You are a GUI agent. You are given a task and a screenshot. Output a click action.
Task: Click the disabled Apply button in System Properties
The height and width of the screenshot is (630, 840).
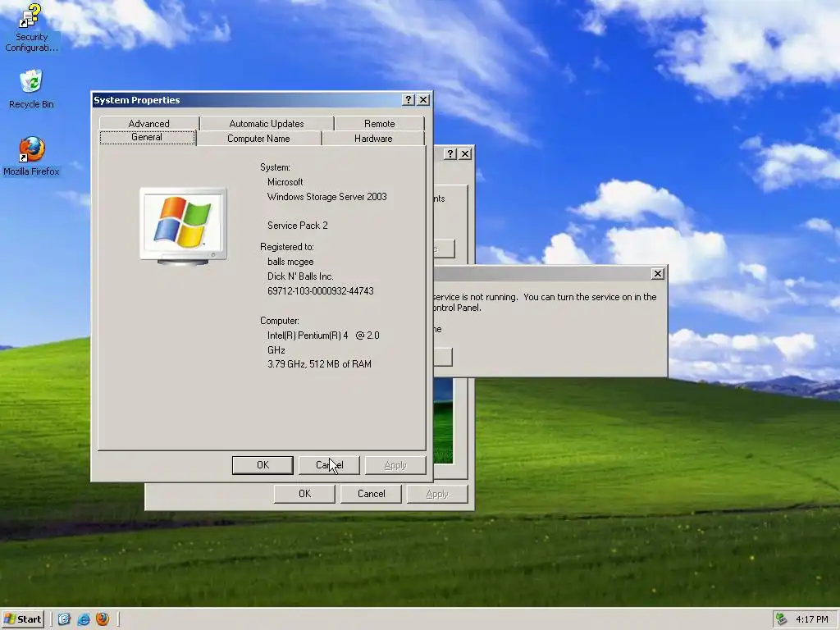coord(395,465)
